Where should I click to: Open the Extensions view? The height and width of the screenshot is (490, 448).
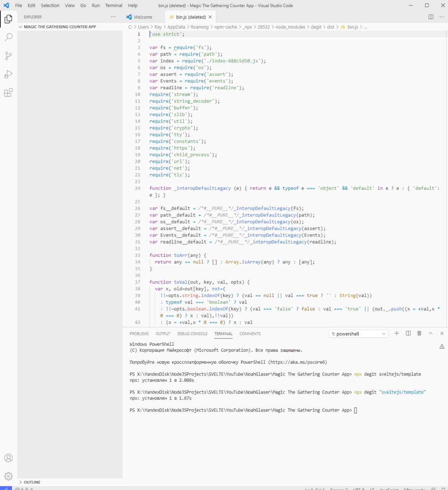tap(8, 92)
